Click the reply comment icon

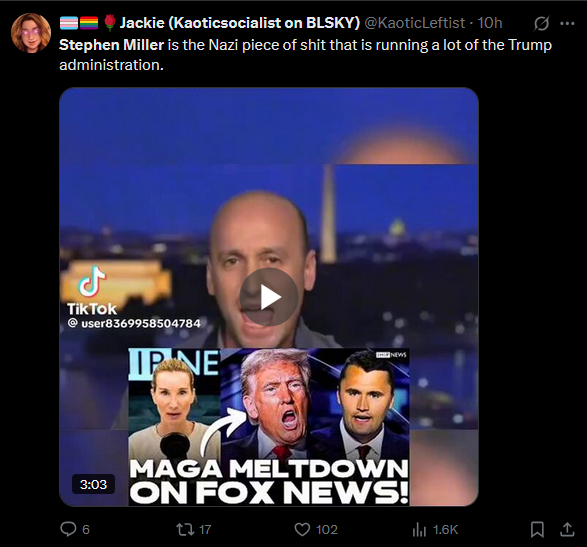coord(68,529)
